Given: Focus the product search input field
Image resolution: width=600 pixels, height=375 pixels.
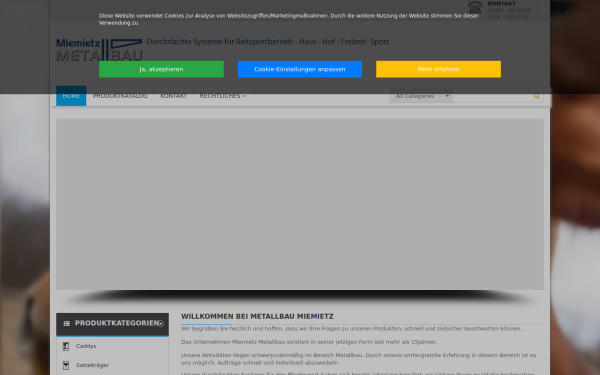Looking at the screenshot, I should tap(492, 96).
